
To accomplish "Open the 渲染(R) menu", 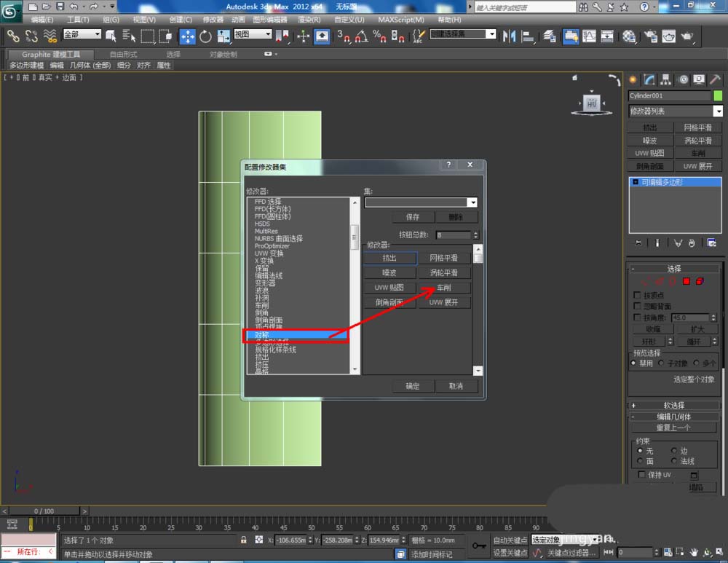I will coord(309,20).
